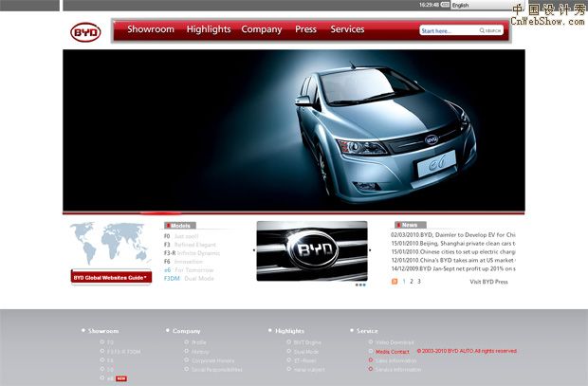Screen dimensions: 588x386
Task: Open news 'Beijing, Shanghai private clean cars'
Action: click(x=453, y=244)
